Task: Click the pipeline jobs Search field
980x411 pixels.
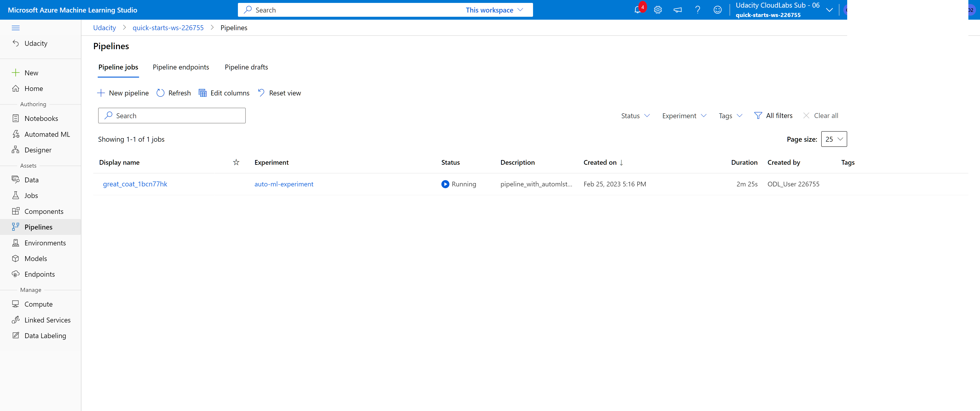Action: click(x=172, y=116)
